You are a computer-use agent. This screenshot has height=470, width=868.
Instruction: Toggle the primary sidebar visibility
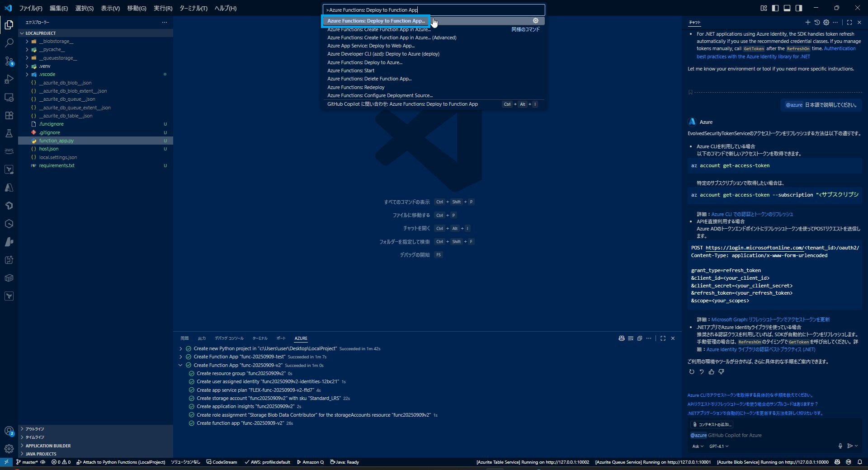(775, 8)
